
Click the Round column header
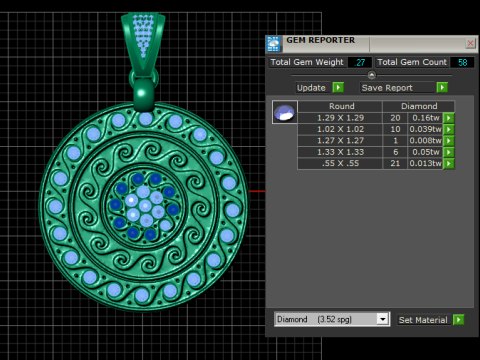340,106
